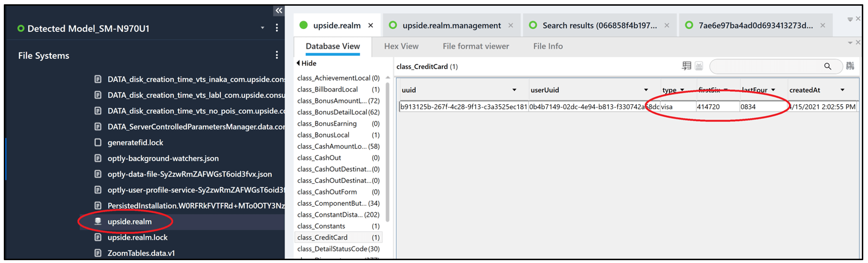
Task: Click the class list vertical scrollbar
Action: click(x=388, y=152)
